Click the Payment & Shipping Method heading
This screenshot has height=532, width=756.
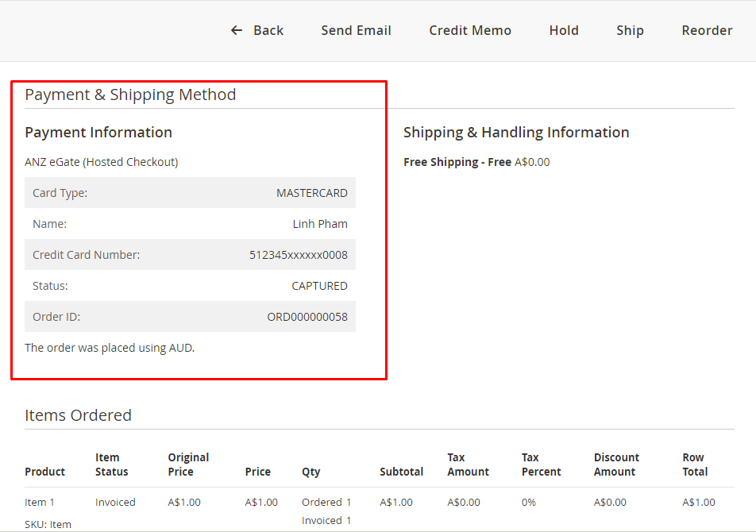(x=130, y=94)
